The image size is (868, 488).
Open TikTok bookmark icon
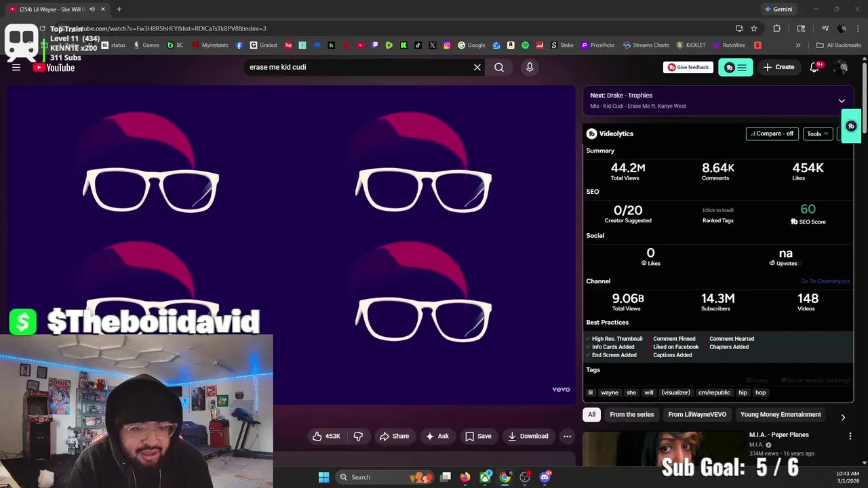pyautogui.click(x=418, y=45)
